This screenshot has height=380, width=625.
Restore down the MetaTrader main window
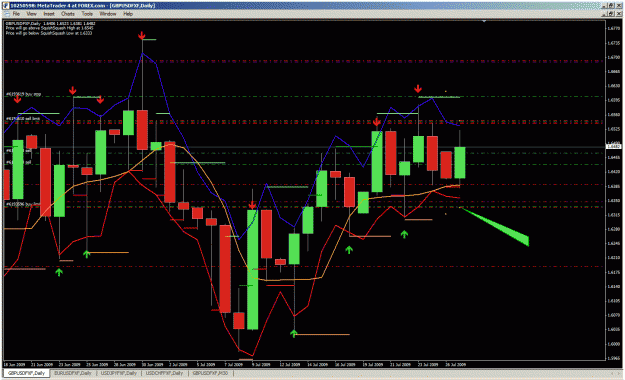(611, 6)
